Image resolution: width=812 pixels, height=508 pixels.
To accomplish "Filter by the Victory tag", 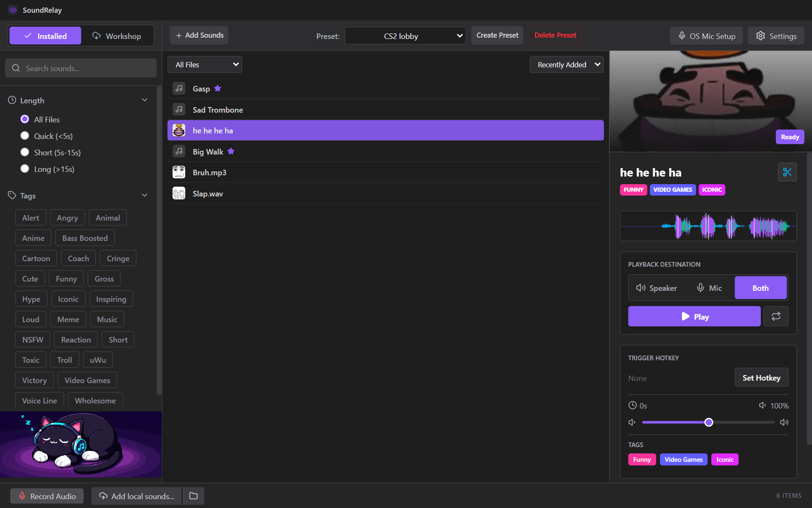I will [34, 380].
